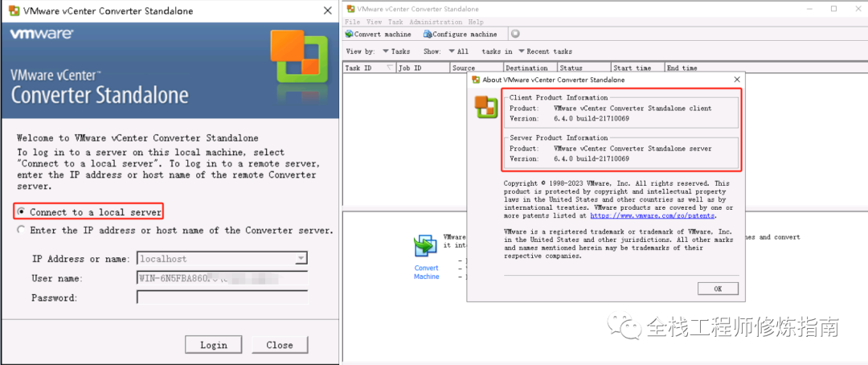Screen dimensions: 868x365
Task: Maximize the main Converter window
Action: coord(834,9)
